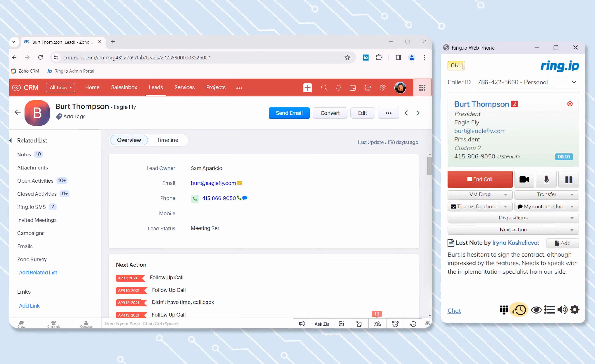
Task: Open the Caller ID dropdown
Action: [526, 82]
